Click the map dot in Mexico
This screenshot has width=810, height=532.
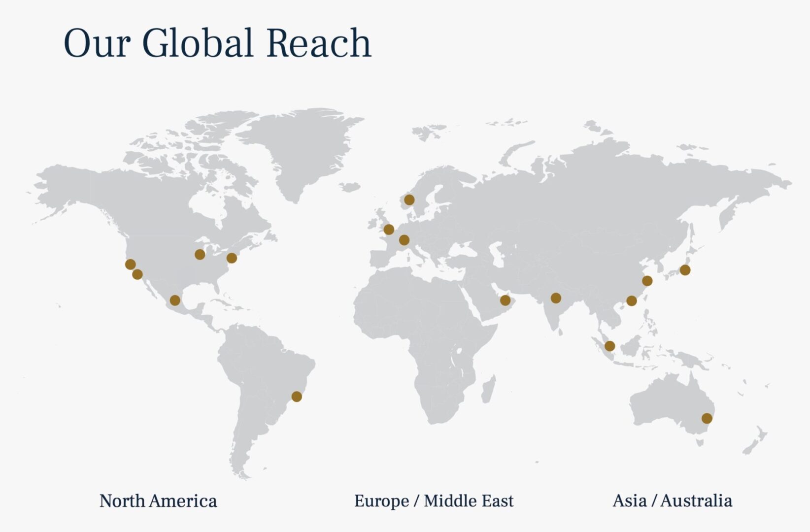(x=175, y=300)
